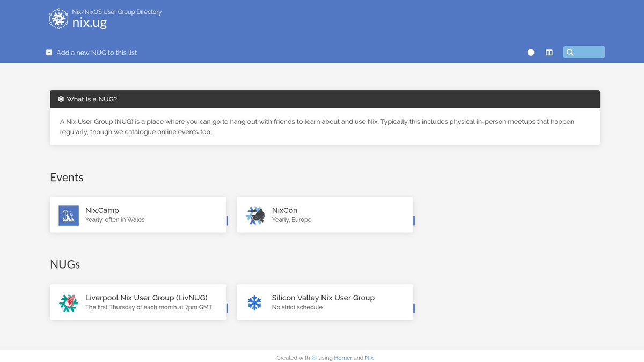Click the Events section heading
This screenshot has width=644, height=362.
pos(67,178)
